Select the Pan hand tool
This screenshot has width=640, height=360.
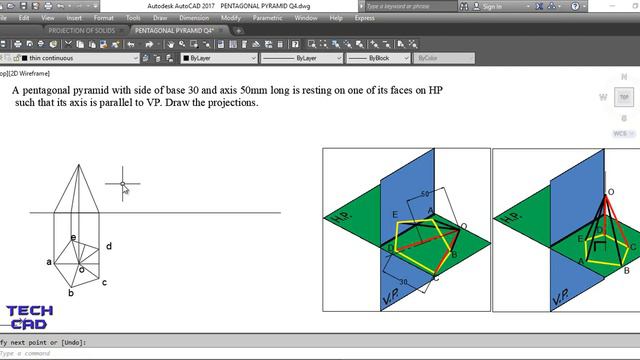pos(170,44)
